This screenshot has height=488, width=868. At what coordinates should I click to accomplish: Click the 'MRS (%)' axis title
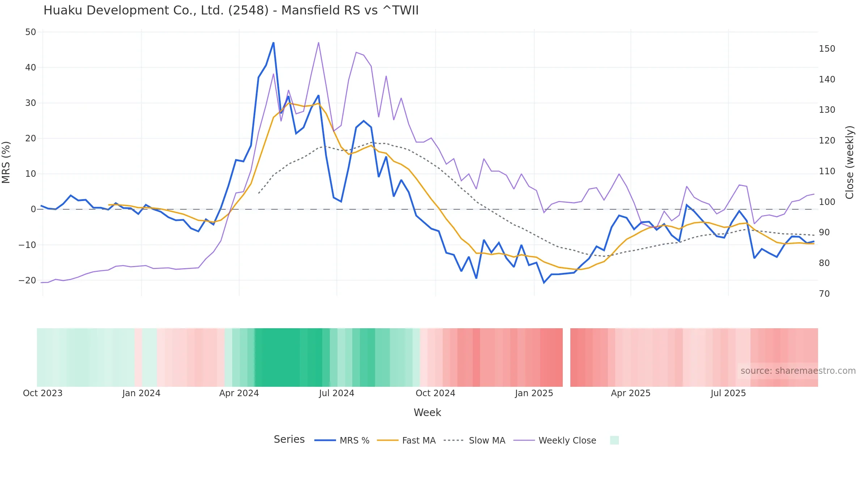[6, 162]
